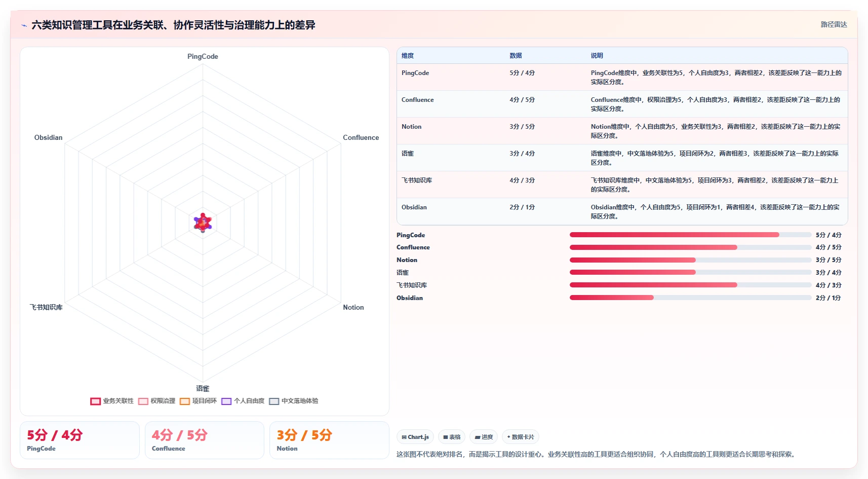Toggle the 中文落地体验 legend entry
868x479 pixels.
[293, 401]
